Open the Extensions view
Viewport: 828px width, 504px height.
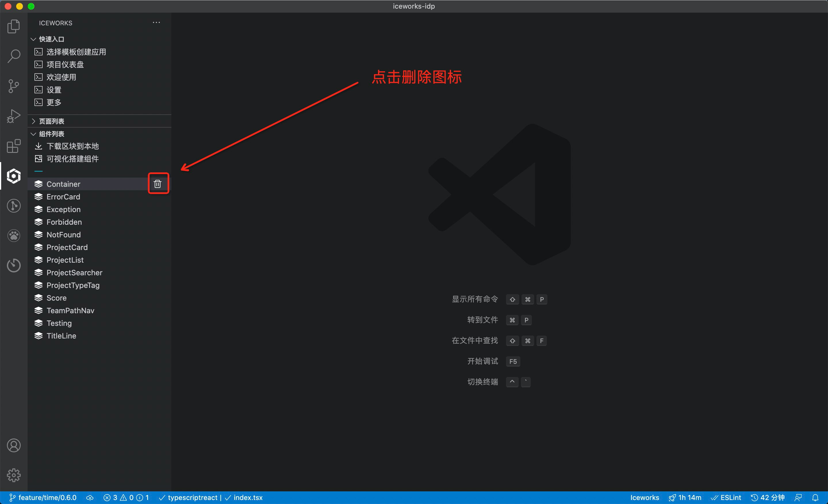coord(14,146)
